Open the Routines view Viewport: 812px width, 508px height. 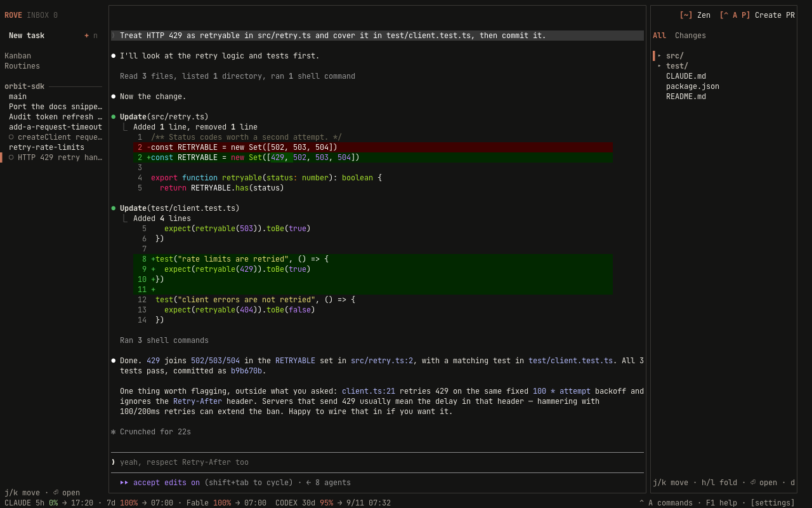22,66
